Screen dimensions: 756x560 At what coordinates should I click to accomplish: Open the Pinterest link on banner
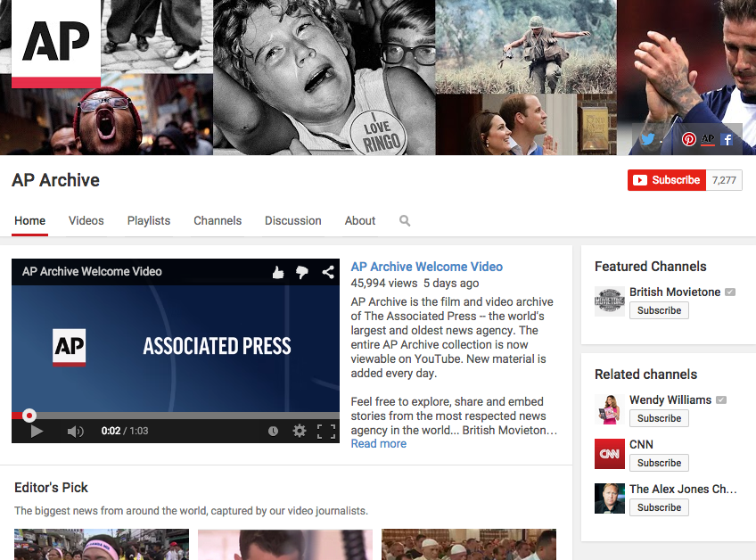688,140
